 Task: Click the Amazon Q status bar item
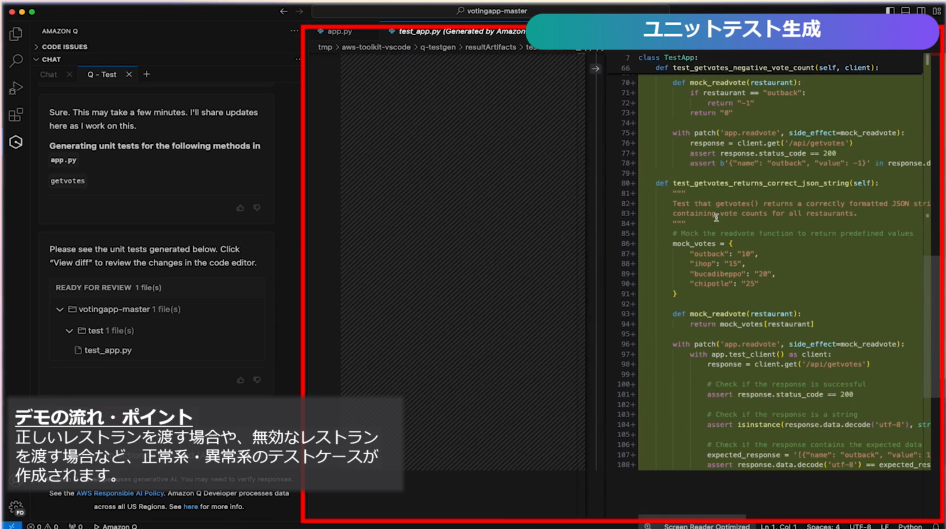[115, 526]
